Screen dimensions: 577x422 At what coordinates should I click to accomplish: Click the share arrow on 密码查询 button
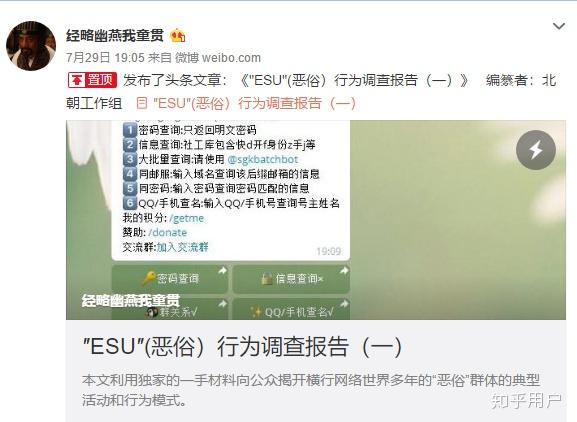point(222,271)
